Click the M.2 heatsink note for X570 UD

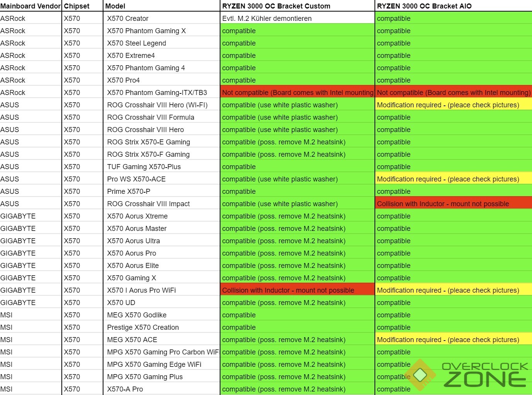297,302
